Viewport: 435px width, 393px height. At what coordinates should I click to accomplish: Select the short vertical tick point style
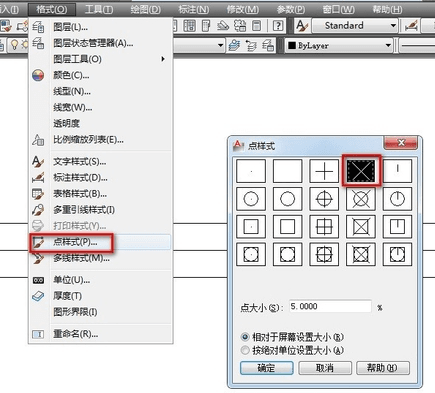(397, 171)
